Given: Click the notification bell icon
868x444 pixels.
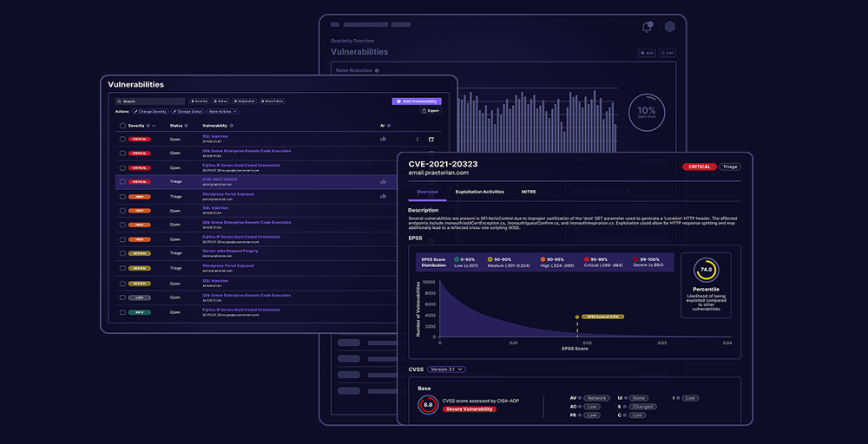Looking at the screenshot, I should click(x=647, y=28).
